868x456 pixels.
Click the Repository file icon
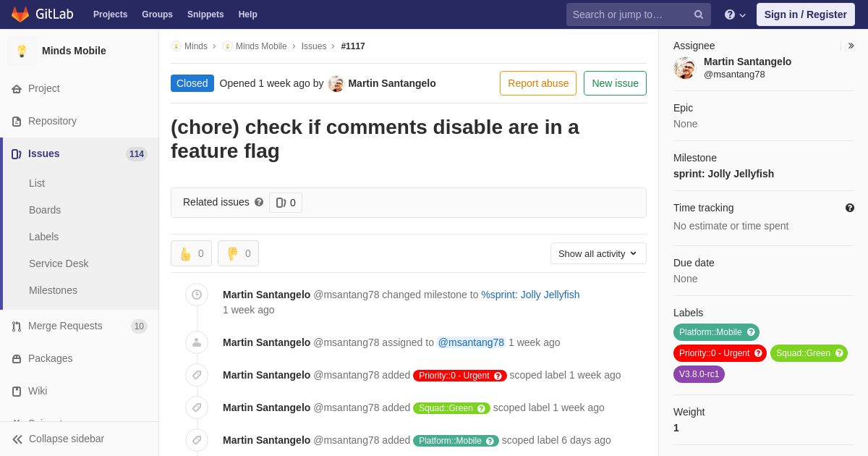pos(17,122)
